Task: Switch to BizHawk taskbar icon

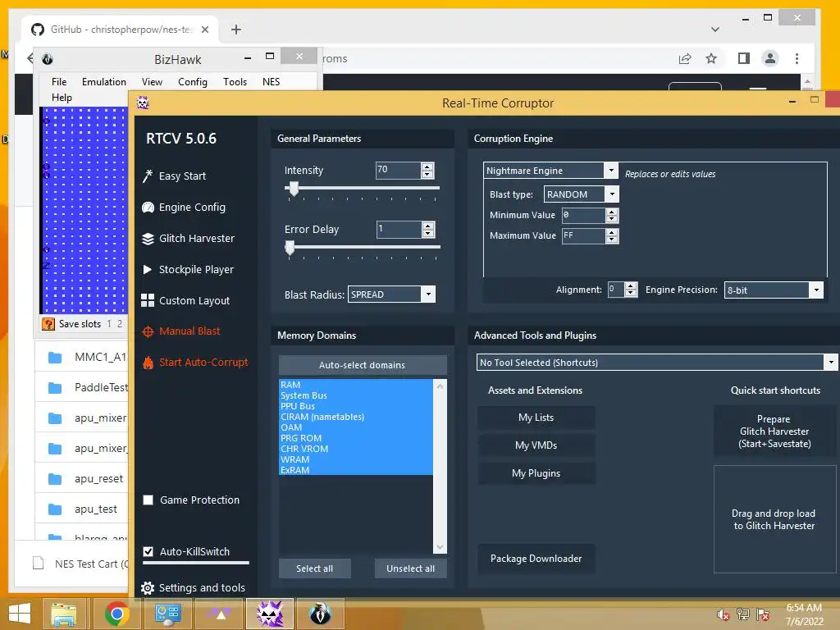Action: (x=321, y=614)
